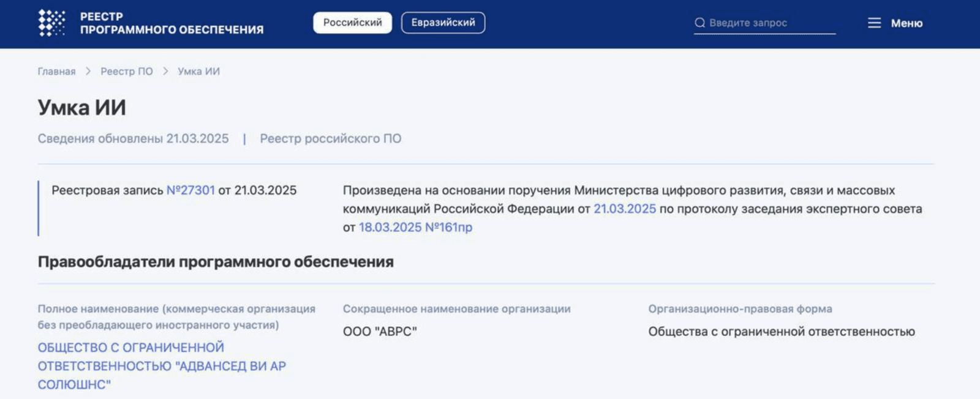Viewport: 980px width, 399px height.
Task: Click Умка ИИ breadcrumb item
Action: click(198, 72)
